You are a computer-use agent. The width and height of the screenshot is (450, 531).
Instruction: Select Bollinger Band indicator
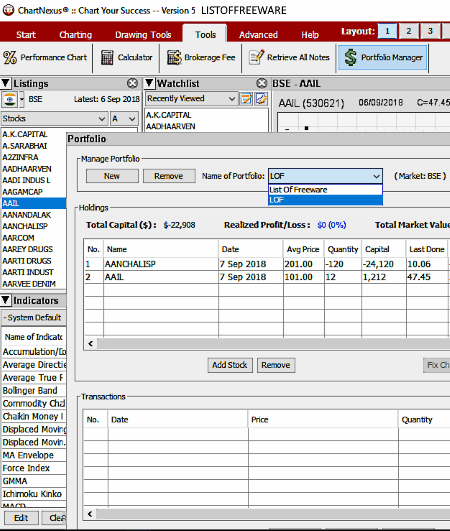point(34,390)
